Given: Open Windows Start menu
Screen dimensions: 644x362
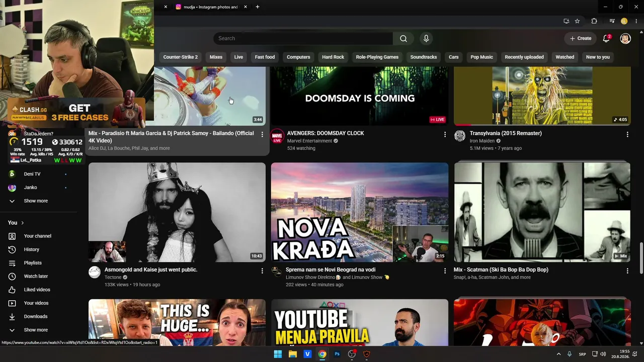Looking at the screenshot, I should [x=278, y=354].
